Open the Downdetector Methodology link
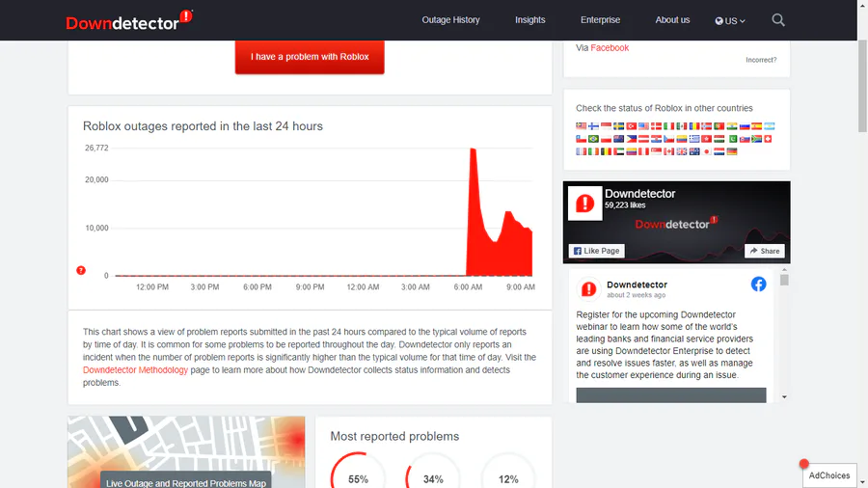This screenshot has height=488, width=868. coord(135,369)
